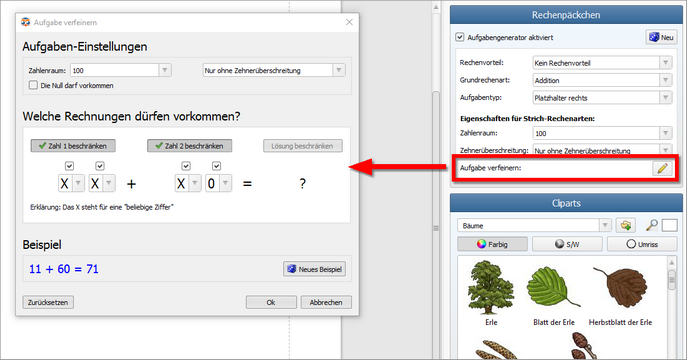The image size is (687, 360).
Task: Toggle Die Null darf vorkommen checkbox
Action: pos(33,85)
